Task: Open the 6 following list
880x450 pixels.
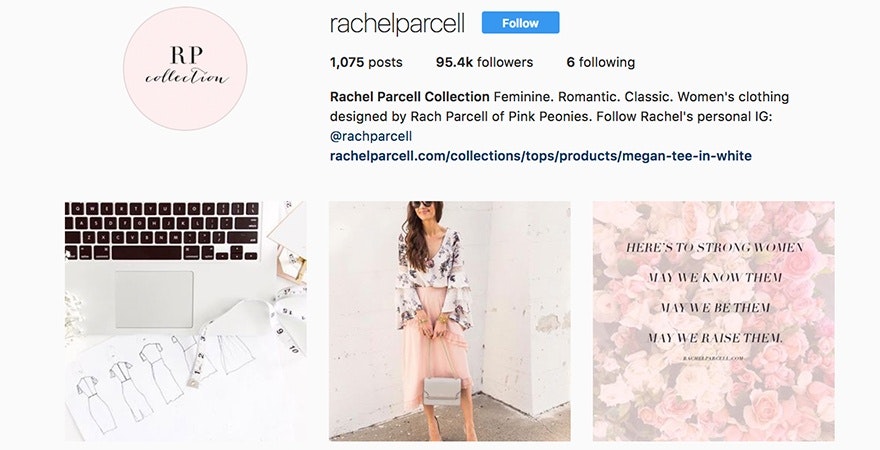Action: (x=601, y=62)
